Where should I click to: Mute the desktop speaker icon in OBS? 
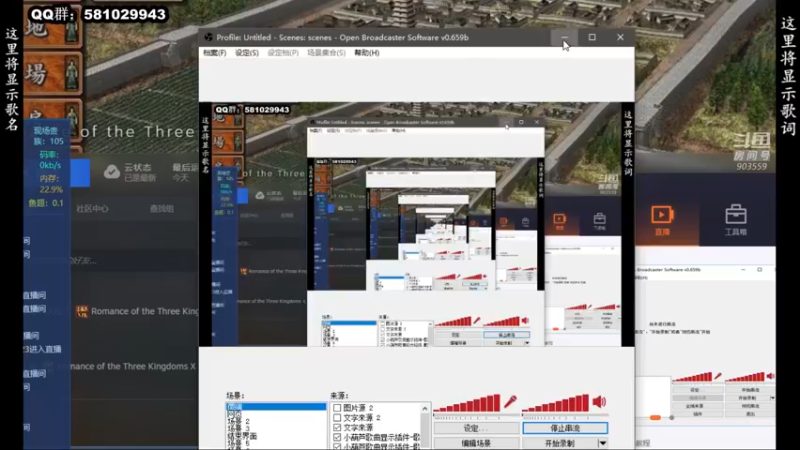pyautogui.click(x=599, y=402)
